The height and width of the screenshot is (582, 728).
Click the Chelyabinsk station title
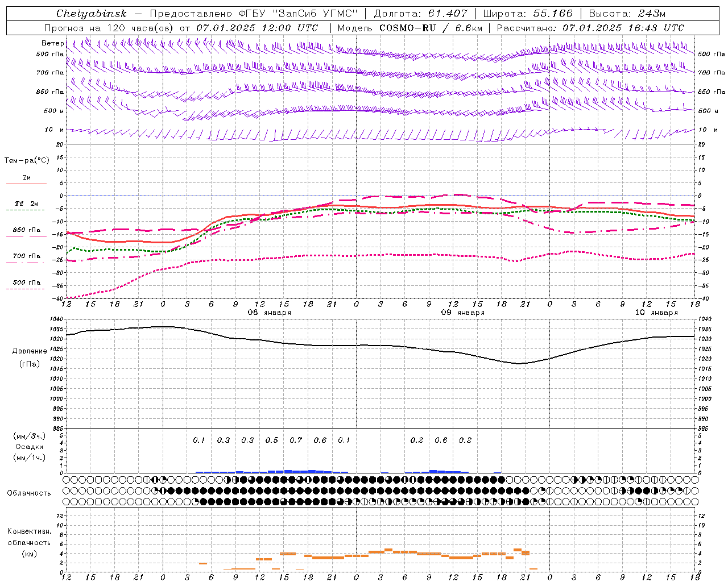pos(91,14)
